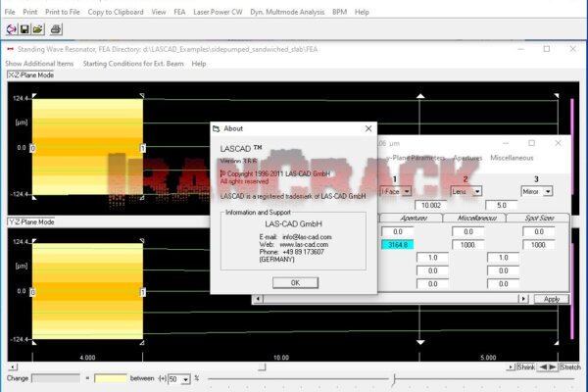Click the 10.002 distance input field

(x=431, y=205)
